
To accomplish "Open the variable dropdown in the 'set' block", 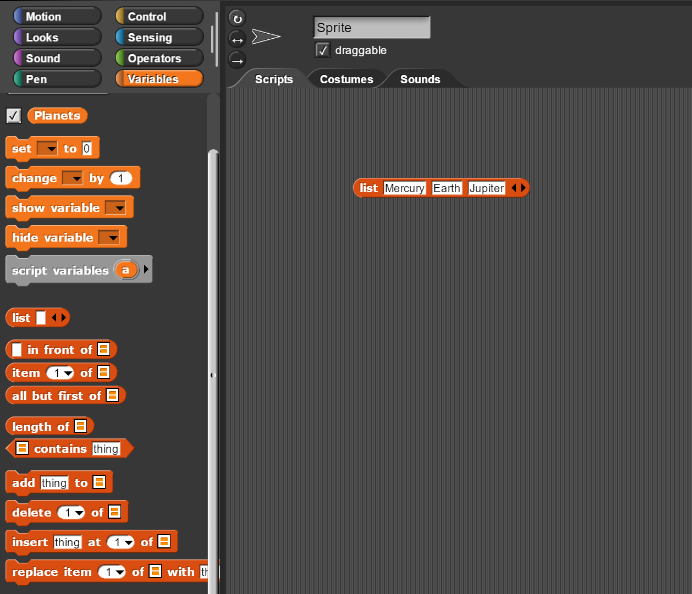I will pos(47,149).
